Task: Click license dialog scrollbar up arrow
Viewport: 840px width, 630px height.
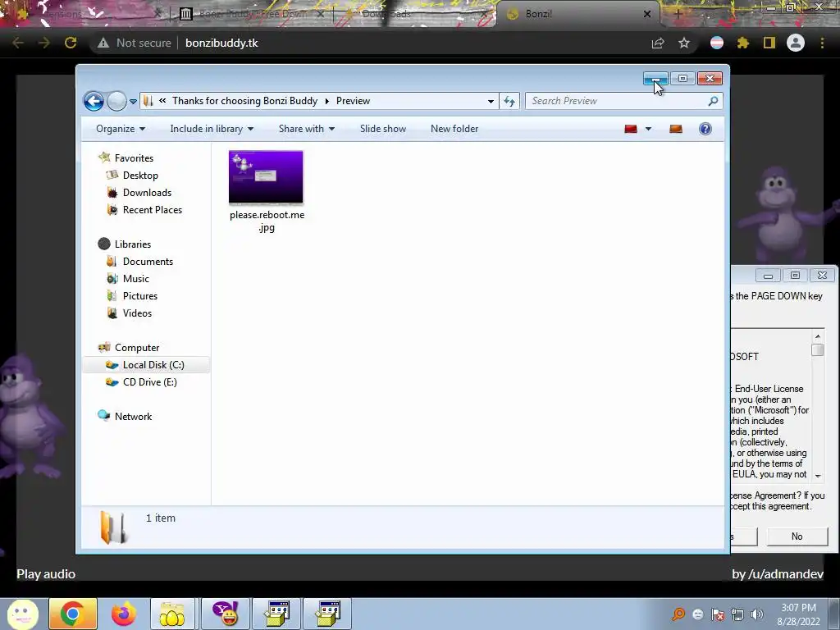Action: (x=818, y=336)
